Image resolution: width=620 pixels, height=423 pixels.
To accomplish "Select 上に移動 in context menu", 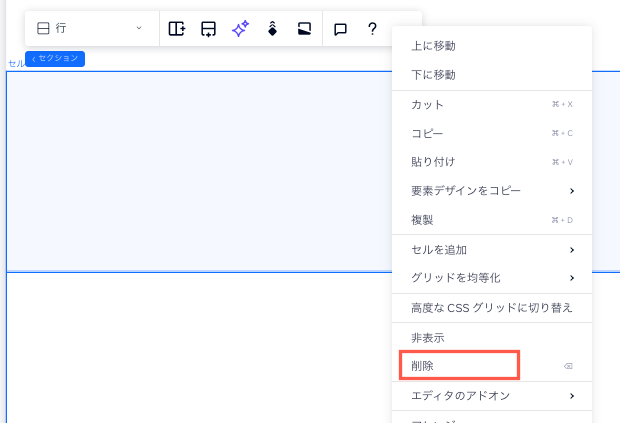I will [492, 46].
